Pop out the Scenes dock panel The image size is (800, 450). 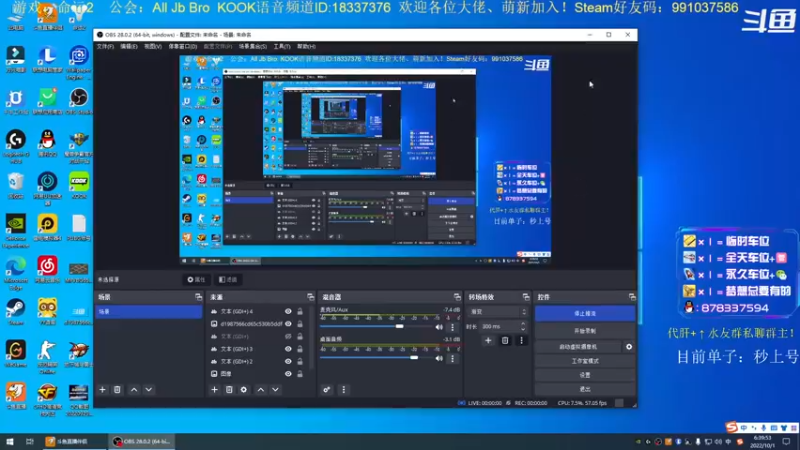click(198, 297)
